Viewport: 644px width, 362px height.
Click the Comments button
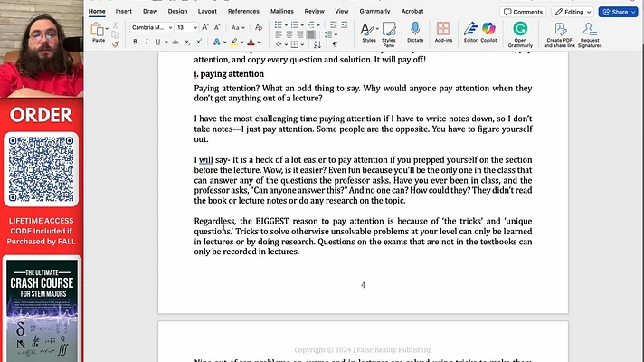pyautogui.click(x=523, y=12)
